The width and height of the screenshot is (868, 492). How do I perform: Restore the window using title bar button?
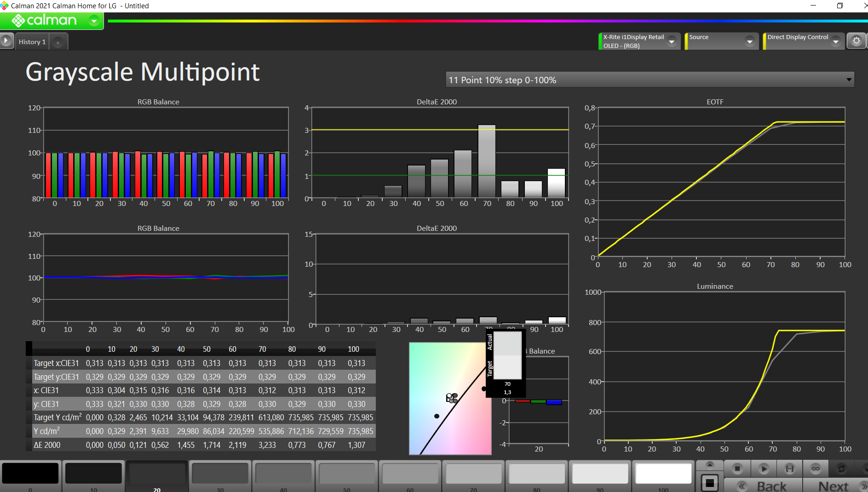click(x=839, y=6)
